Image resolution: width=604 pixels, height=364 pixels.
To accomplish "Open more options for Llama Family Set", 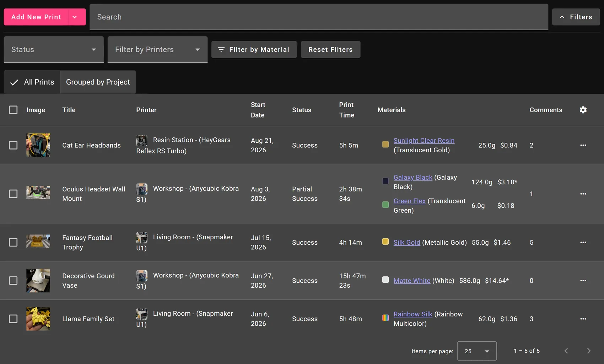I will (x=583, y=319).
